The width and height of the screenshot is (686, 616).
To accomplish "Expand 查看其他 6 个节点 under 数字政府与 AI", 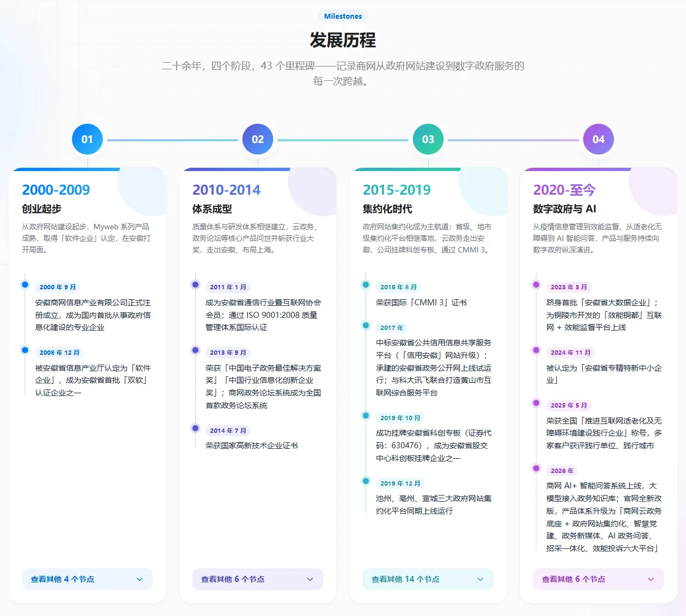I will tap(599, 579).
